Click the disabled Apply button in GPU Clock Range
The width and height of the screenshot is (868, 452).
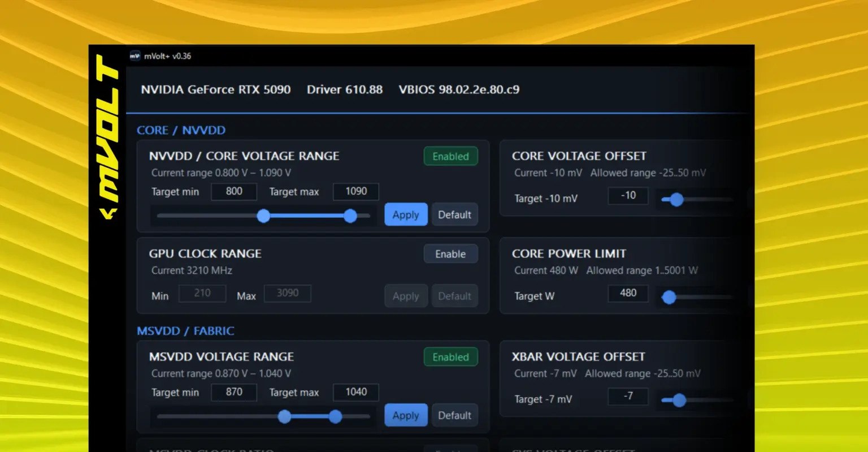(x=406, y=296)
